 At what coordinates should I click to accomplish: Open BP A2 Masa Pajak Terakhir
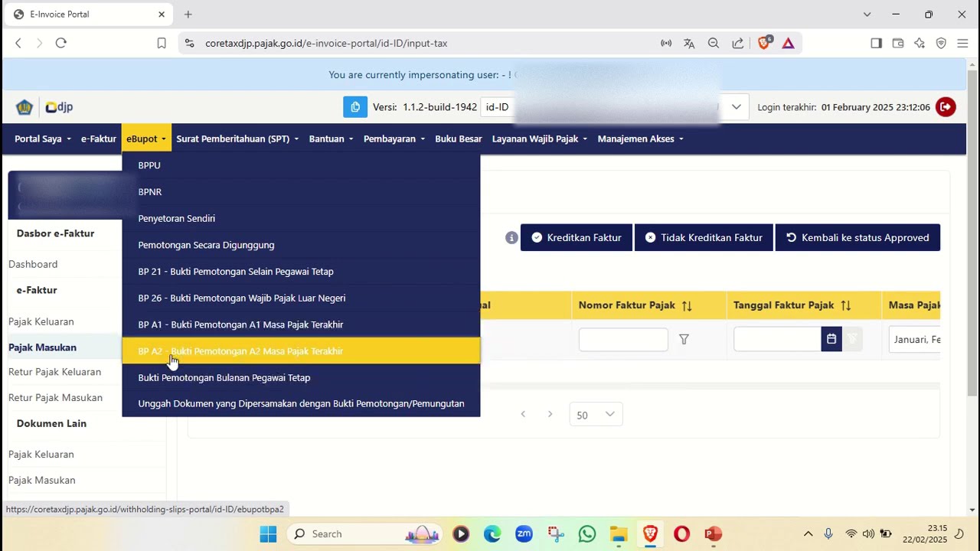[x=301, y=351]
